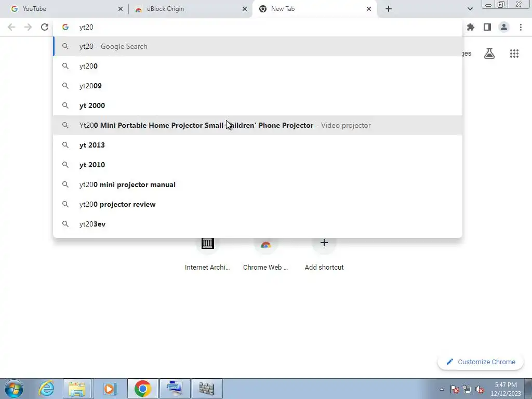Open the profile avatar icon
The width and height of the screenshot is (532, 399).
click(x=504, y=27)
